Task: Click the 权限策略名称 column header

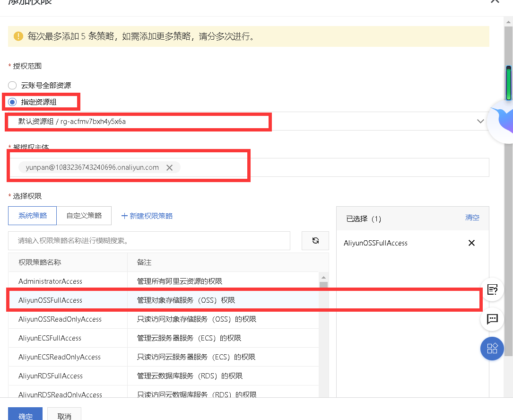Action: point(40,262)
